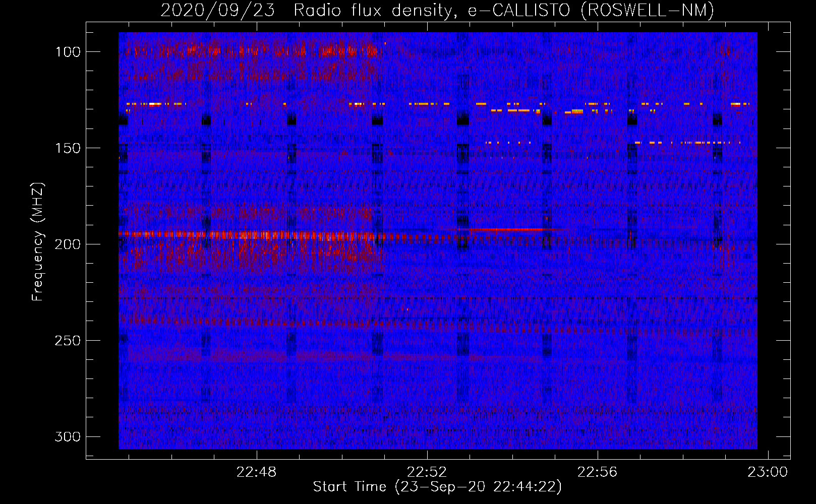Image resolution: width=816 pixels, height=504 pixels.
Task: Click the 23:00 time tick label
Action: coord(768,472)
